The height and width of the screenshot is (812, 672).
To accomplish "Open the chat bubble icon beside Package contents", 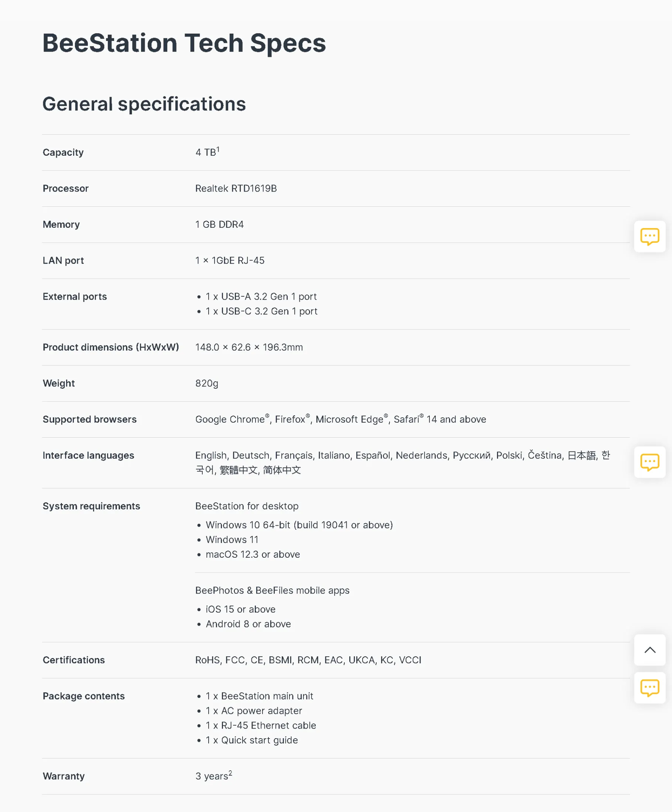I will 649,688.
